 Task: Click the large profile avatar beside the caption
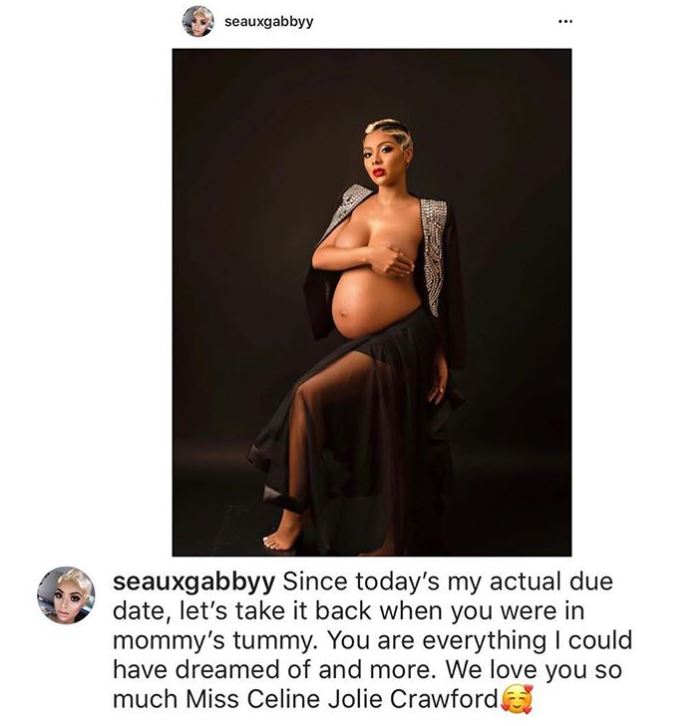pyautogui.click(x=66, y=595)
